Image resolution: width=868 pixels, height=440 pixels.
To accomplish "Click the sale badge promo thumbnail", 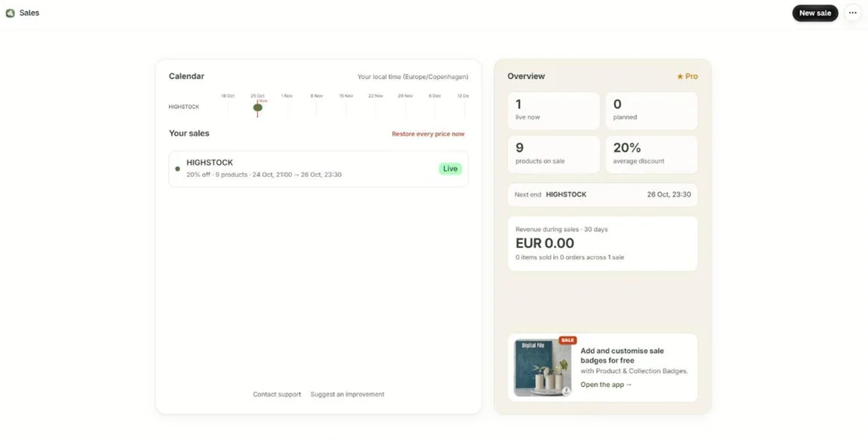I will pos(542,368).
